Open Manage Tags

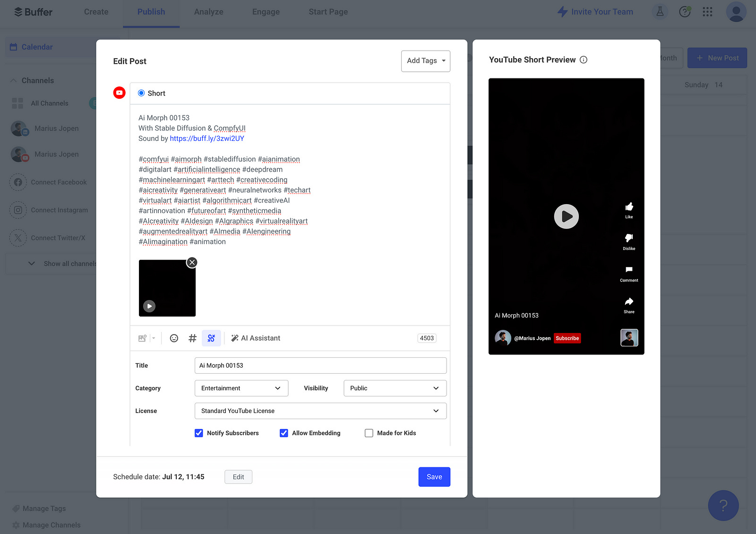point(39,508)
